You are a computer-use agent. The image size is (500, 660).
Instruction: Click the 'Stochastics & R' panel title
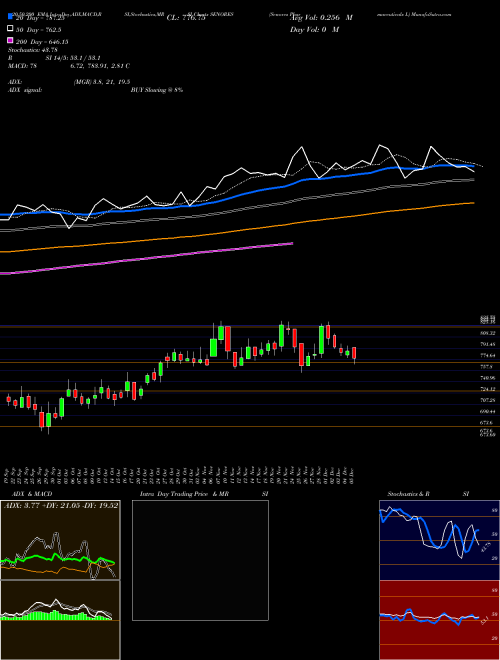pyautogui.click(x=408, y=494)
